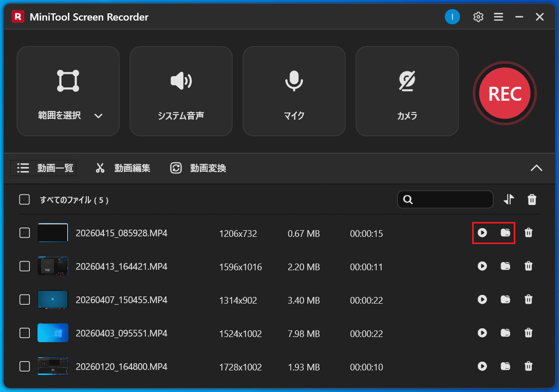
Task: Toggle the カメラ camera capture
Action: [x=407, y=91]
